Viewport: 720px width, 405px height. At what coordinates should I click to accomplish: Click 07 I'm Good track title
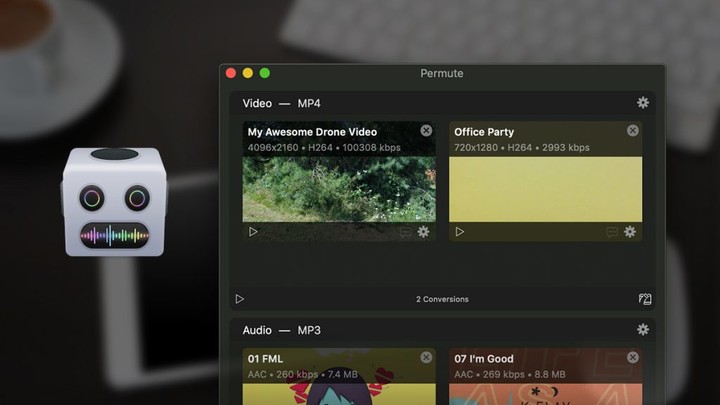point(484,359)
